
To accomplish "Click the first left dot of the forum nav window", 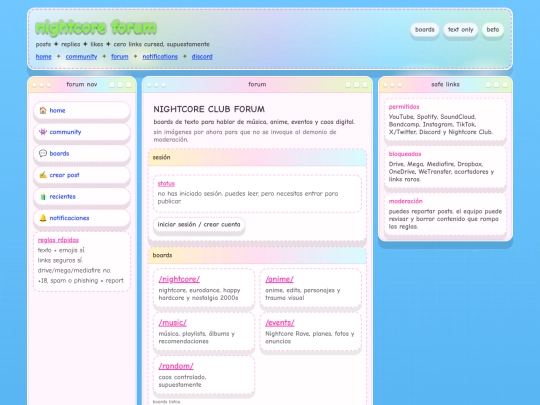I will pos(34,85).
